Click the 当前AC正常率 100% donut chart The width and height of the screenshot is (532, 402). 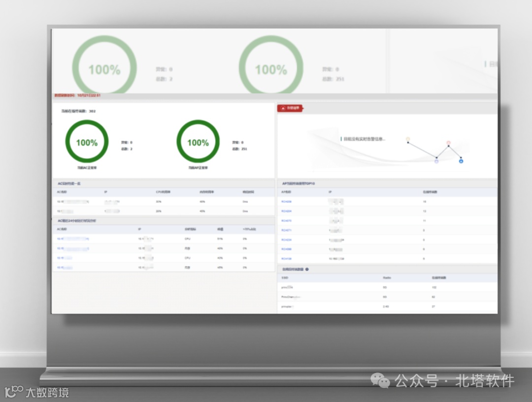87,142
